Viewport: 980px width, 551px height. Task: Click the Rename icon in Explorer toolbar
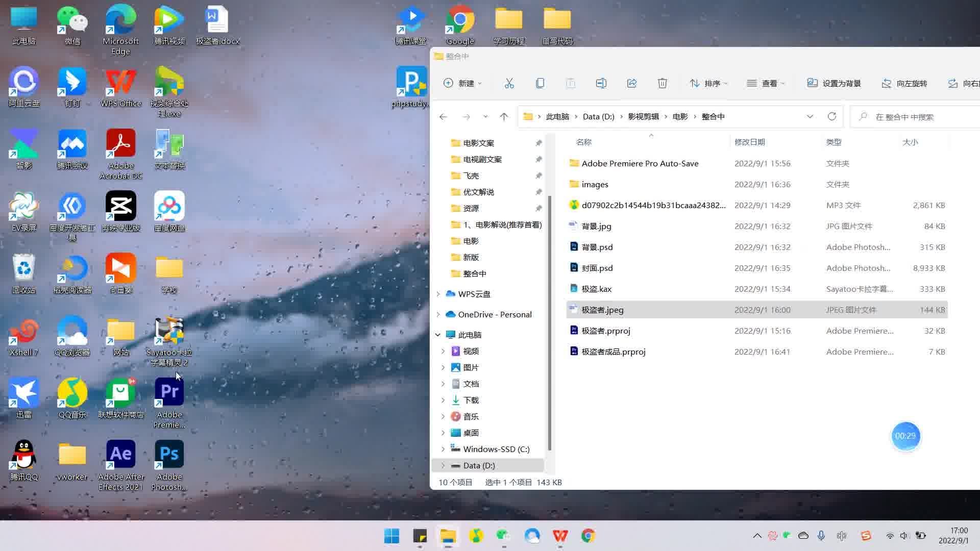pyautogui.click(x=601, y=83)
